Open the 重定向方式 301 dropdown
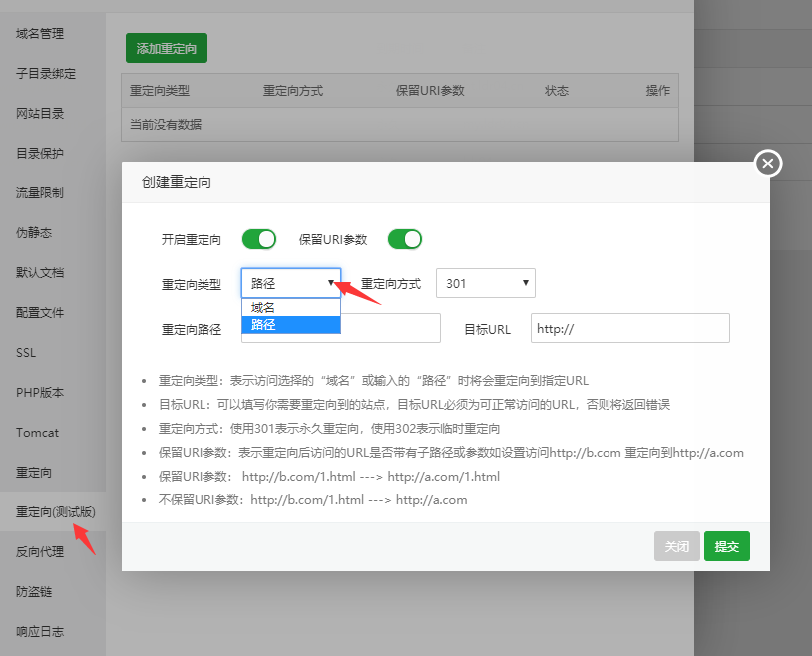The image size is (812, 656). coord(485,283)
